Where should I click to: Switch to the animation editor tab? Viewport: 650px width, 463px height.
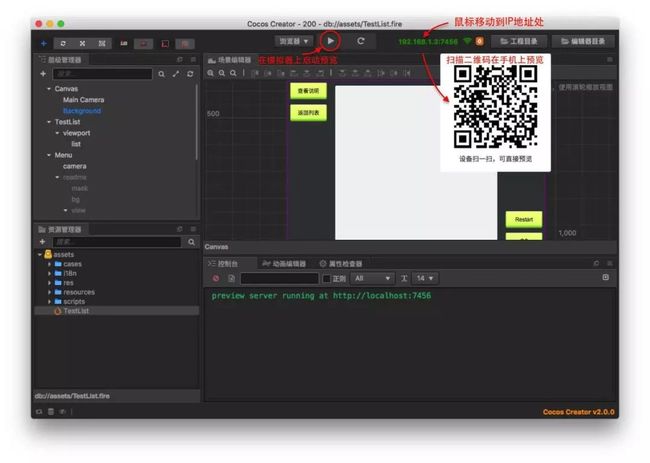[x=284, y=264]
